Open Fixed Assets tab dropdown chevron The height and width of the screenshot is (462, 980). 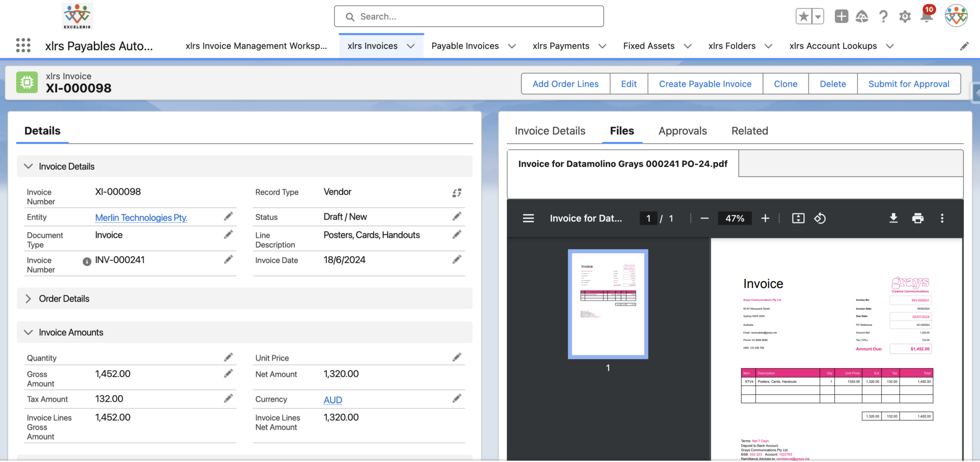pos(688,46)
